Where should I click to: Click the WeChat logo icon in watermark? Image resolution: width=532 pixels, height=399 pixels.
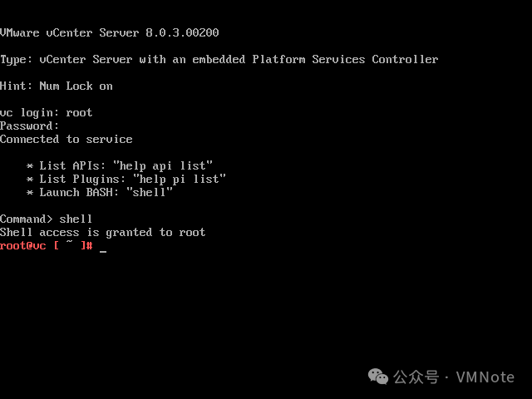coord(378,377)
